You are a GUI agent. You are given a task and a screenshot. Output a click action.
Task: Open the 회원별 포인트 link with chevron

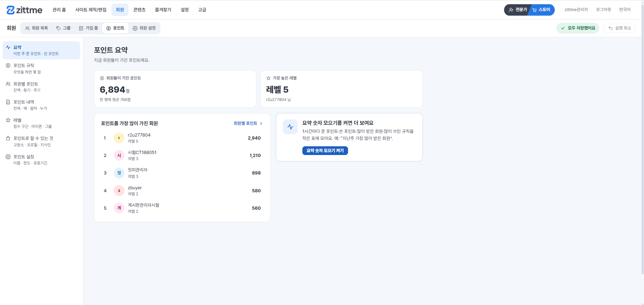(248, 123)
